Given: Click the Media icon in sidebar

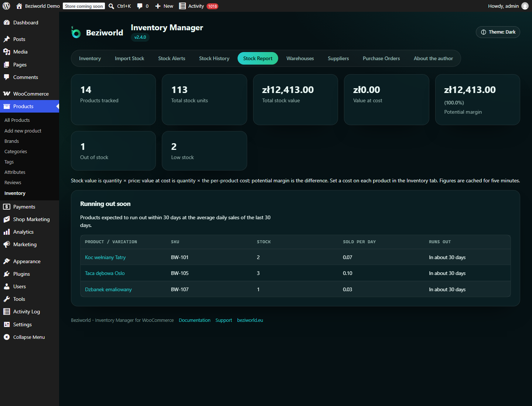Looking at the screenshot, I should 7,52.
